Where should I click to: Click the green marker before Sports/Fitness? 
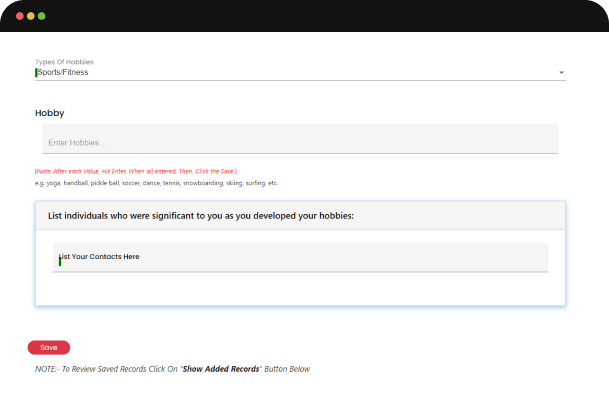(37, 73)
